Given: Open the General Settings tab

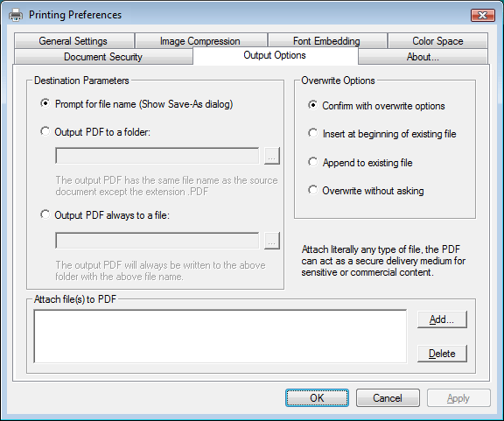Looking at the screenshot, I should point(73,41).
